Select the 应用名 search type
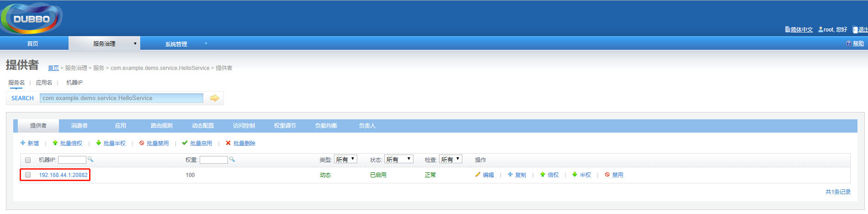Screen dimensions: 868x214 tap(44, 83)
